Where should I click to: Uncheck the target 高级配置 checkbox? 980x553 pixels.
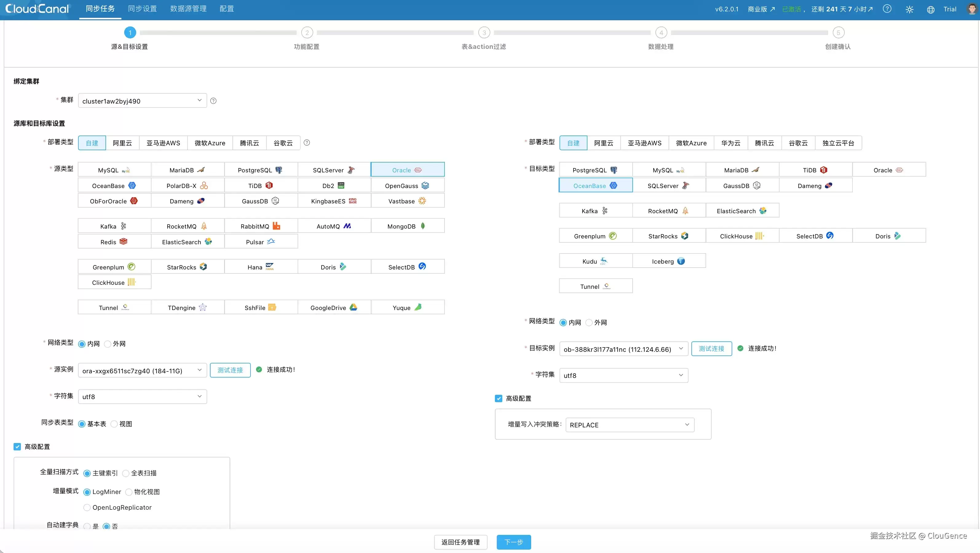click(x=498, y=398)
